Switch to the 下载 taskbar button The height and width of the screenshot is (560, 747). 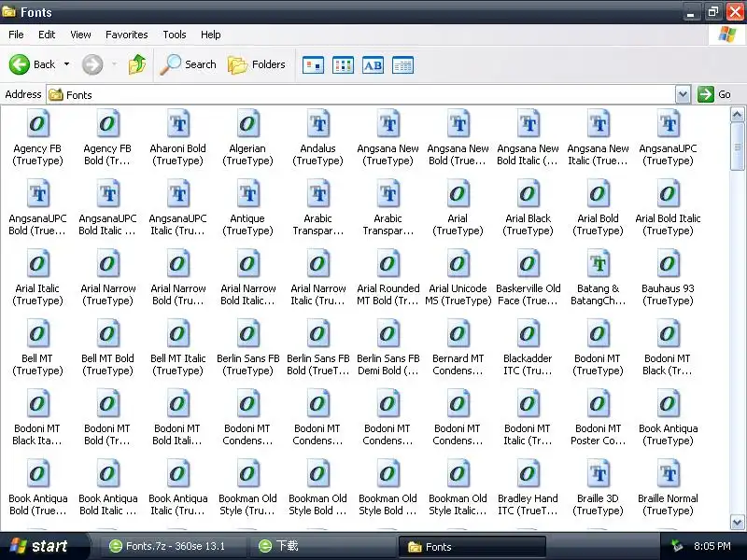pyautogui.click(x=322, y=546)
